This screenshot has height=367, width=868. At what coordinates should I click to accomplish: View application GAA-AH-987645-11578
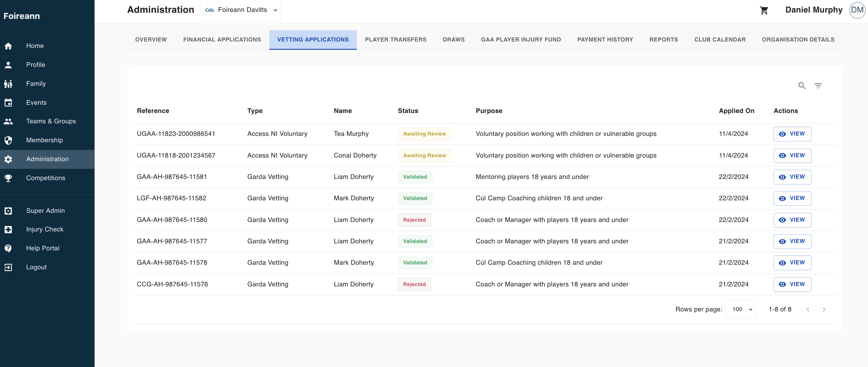point(792,263)
